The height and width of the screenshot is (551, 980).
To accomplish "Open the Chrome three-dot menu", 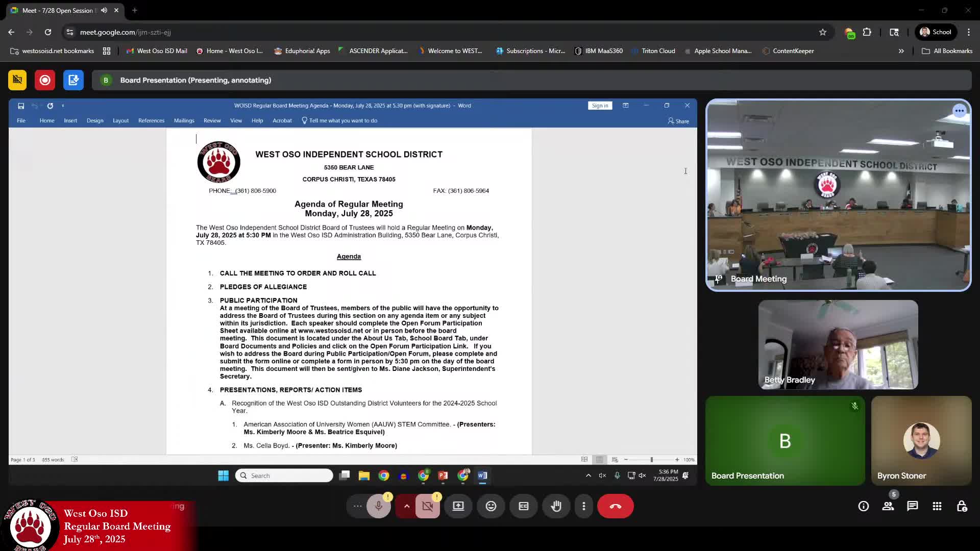I will tap(969, 32).
